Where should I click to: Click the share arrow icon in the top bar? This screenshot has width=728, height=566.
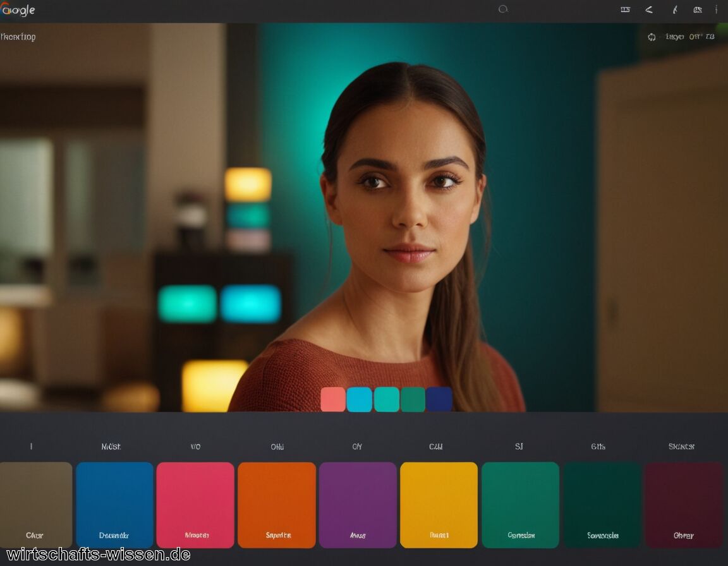(x=649, y=9)
